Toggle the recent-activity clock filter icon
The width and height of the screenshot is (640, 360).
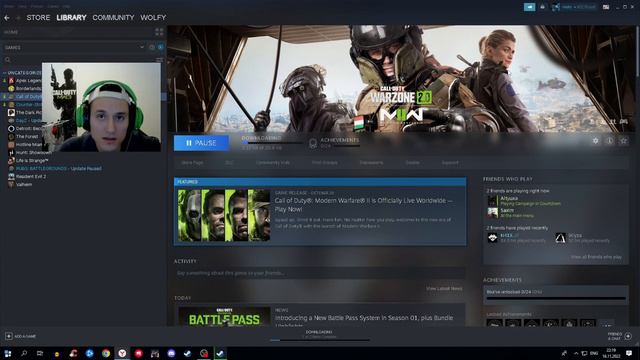(x=152, y=47)
